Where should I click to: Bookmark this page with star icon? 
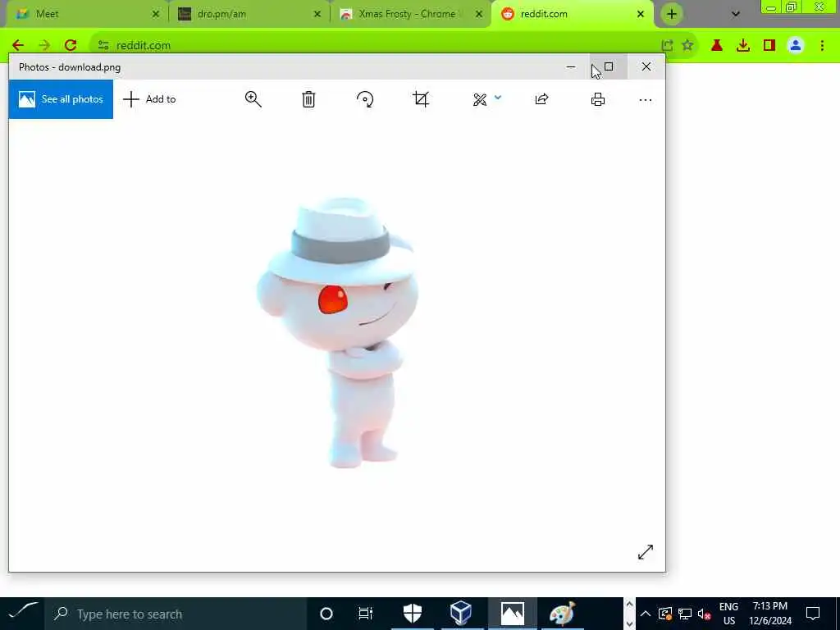pos(688,46)
